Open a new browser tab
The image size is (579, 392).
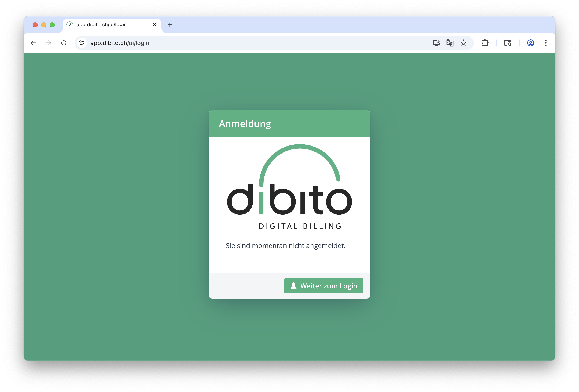(x=170, y=25)
